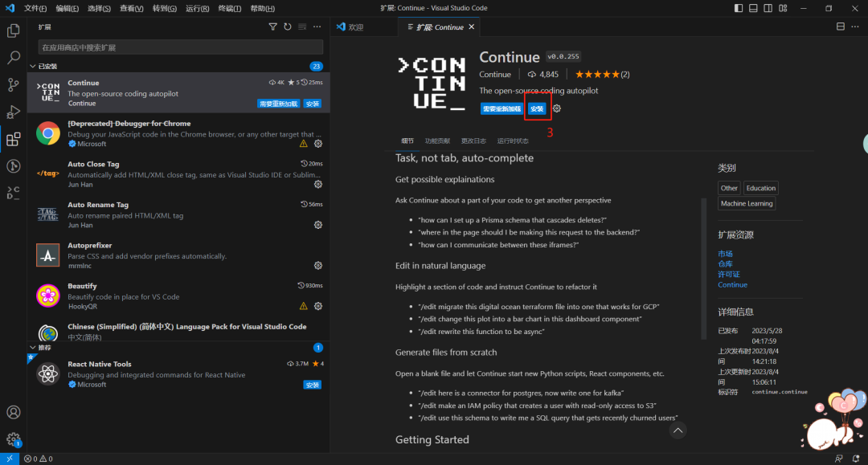Focus the extension marketplace search box
The image size is (868, 465).
pyautogui.click(x=180, y=47)
